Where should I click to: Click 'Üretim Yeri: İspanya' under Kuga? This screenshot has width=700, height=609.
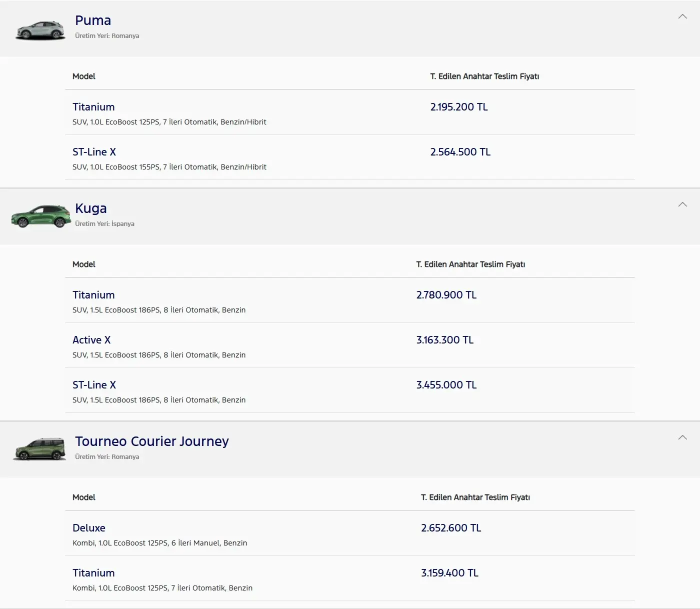tap(104, 224)
